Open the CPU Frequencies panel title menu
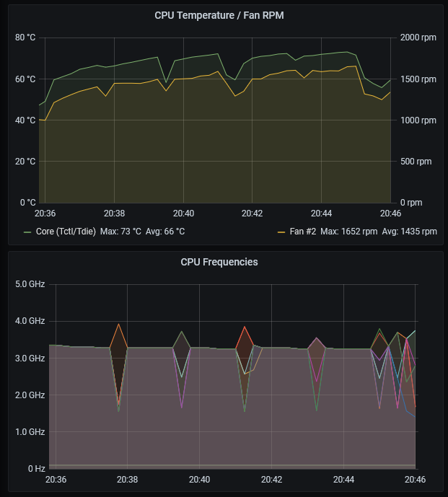The image size is (448, 497). pyautogui.click(x=224, y=263)
